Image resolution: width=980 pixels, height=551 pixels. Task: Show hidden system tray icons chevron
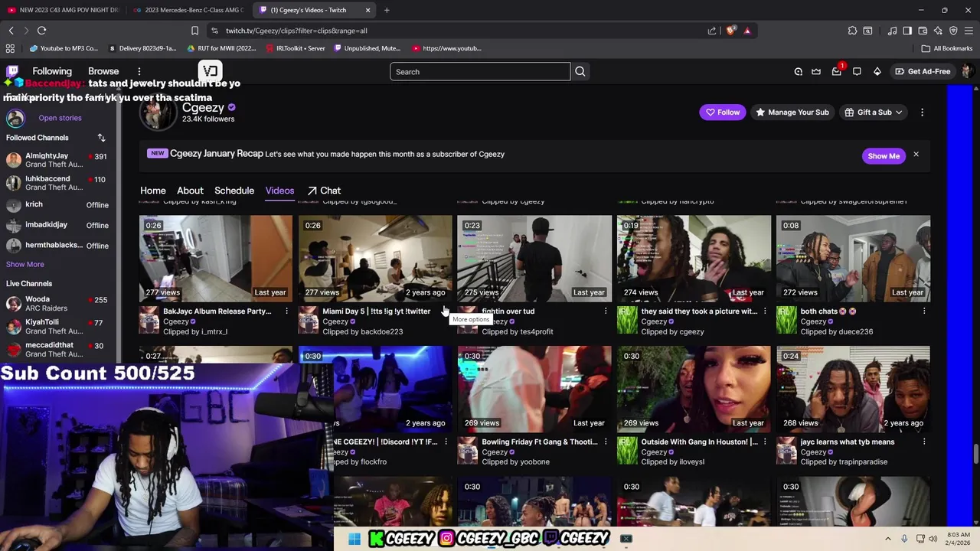tap(888, 539)
